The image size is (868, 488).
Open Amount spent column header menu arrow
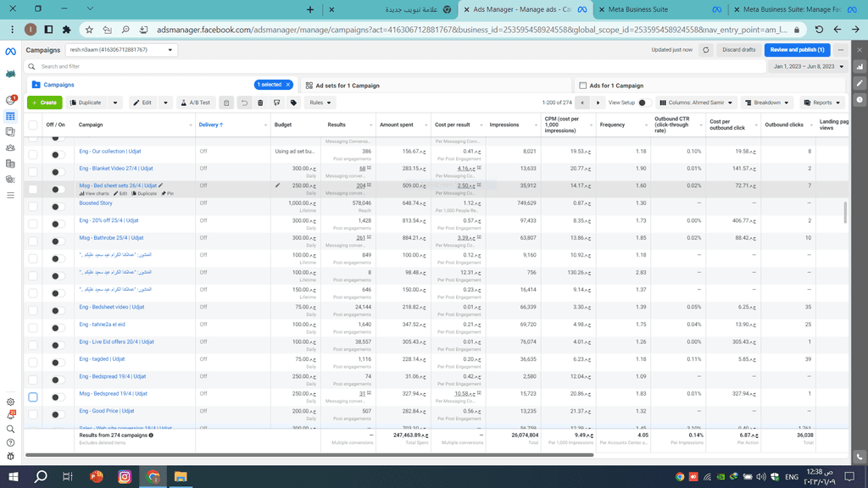coord(426,125)
